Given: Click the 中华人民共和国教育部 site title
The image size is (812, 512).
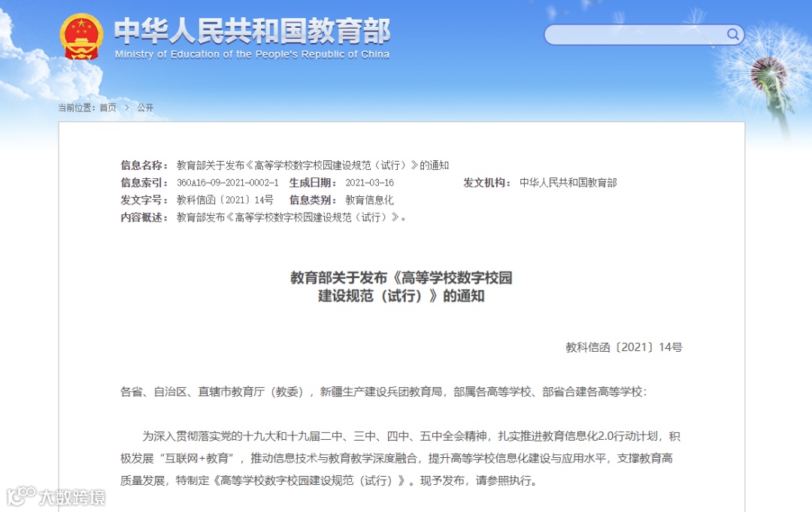Looking at the screenshot, I should pos(252,31).
